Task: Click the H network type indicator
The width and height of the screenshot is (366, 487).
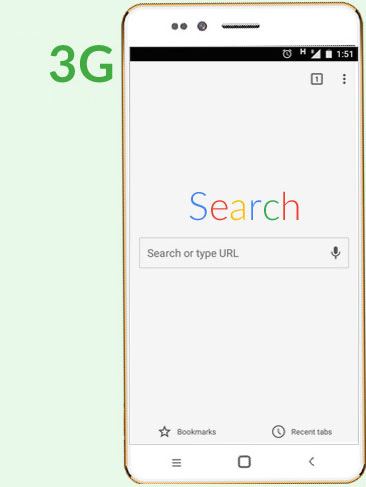Action: pyautogui.click(x=303, y=52)
